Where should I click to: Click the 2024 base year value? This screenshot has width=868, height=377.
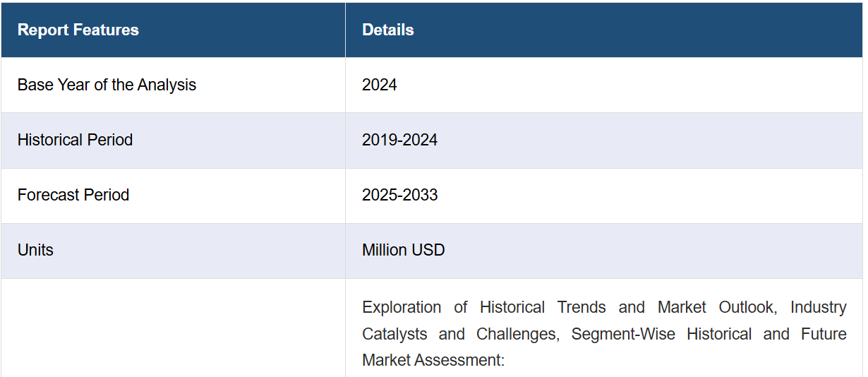pos(379,85)
